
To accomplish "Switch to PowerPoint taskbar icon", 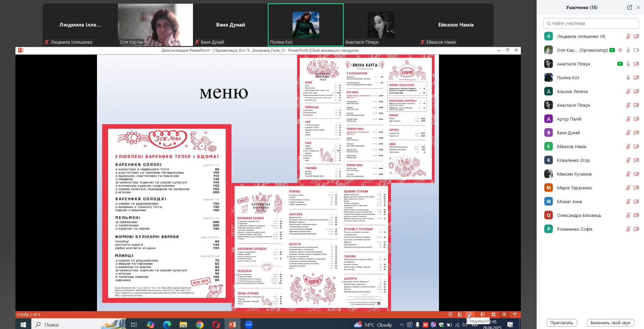I will 232,325.
